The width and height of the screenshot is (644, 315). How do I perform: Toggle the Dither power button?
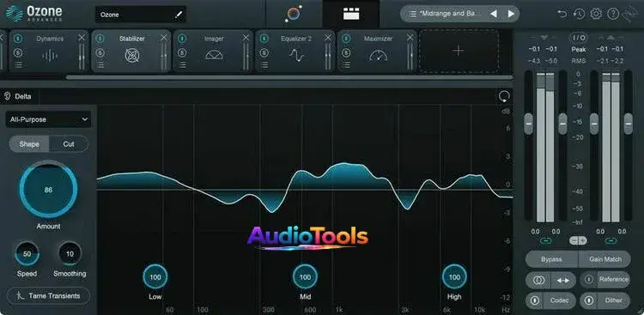click(589, 300)
